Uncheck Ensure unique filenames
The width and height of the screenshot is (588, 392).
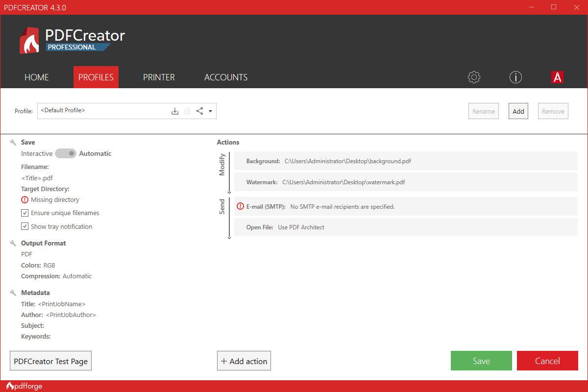point(24,213)
